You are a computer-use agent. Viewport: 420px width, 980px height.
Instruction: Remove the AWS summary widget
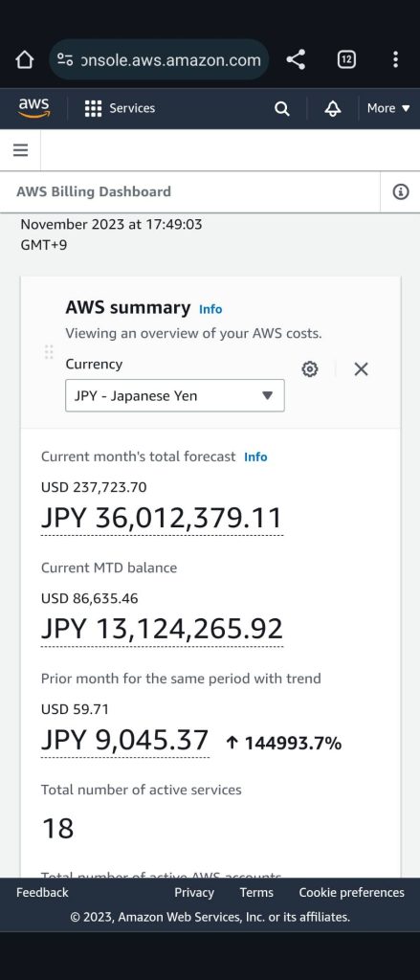click(361, 369)
